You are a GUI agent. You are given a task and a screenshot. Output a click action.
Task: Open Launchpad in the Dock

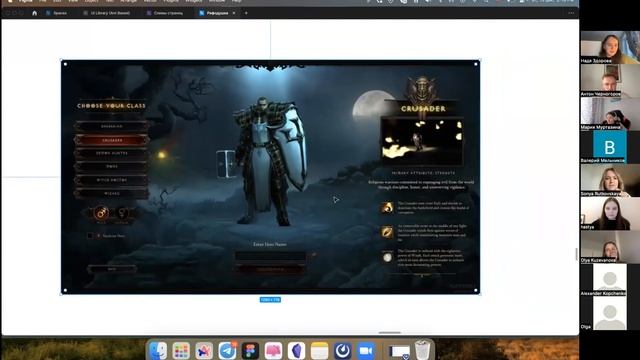(x=181, y=351)
